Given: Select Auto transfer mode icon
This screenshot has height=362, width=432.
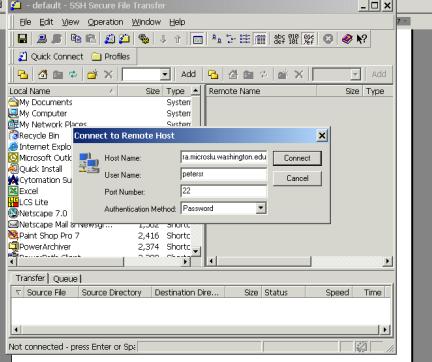Looking at the screenshot, I should click(x=309, y=39).
